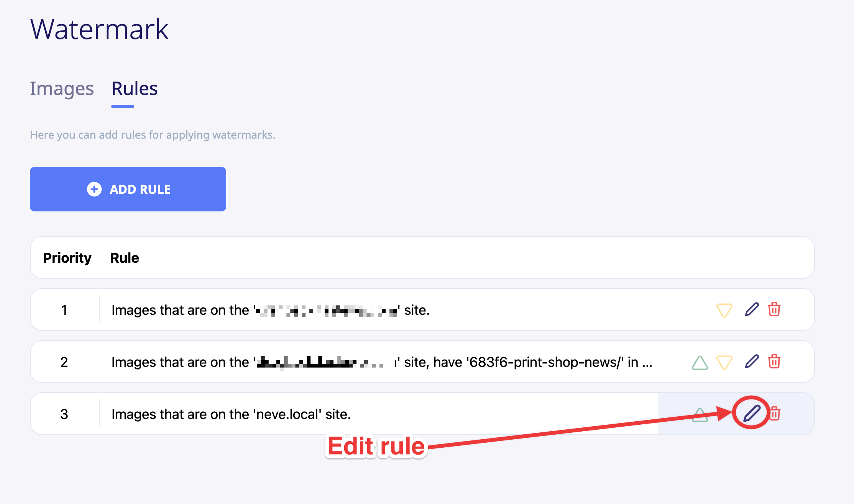Select the 'neve.local' site rule row
The height and width of the screenshot is (504, 854).
(422, 414)
